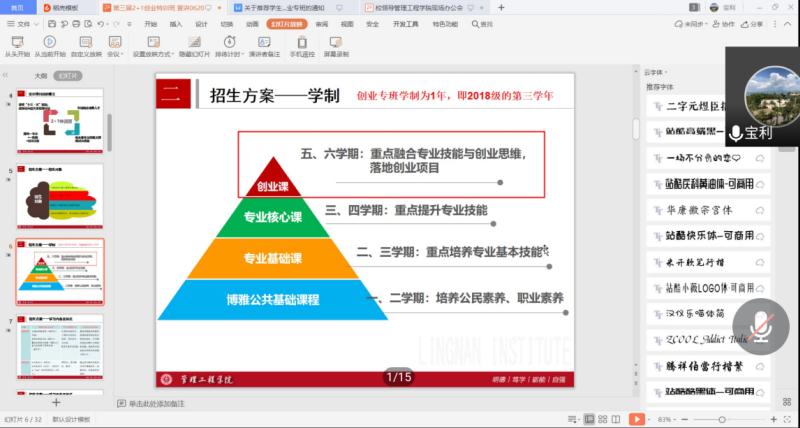Start slideshow with 从头开始 icon

[15, 42]
